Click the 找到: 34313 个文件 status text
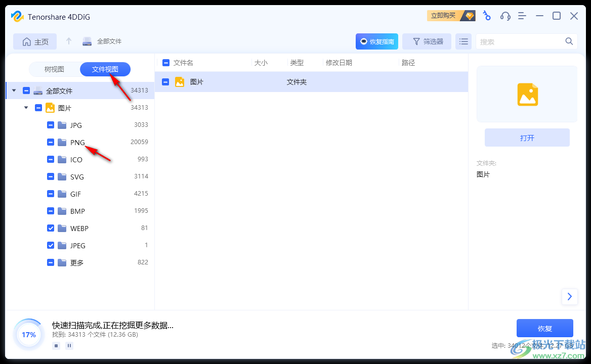 coord(95,335)
